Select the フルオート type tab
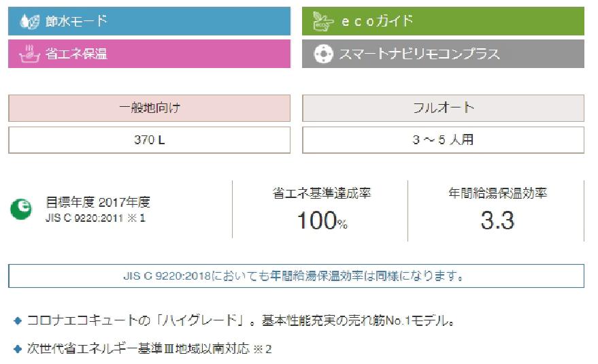Screen dimensions: 598x364 point(443,108)
